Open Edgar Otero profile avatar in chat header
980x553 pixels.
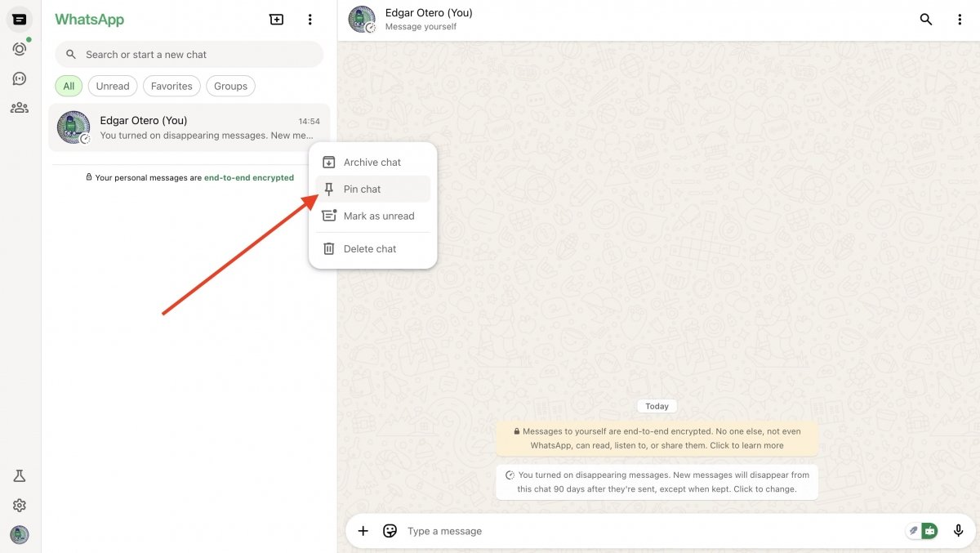coord(362,20)
